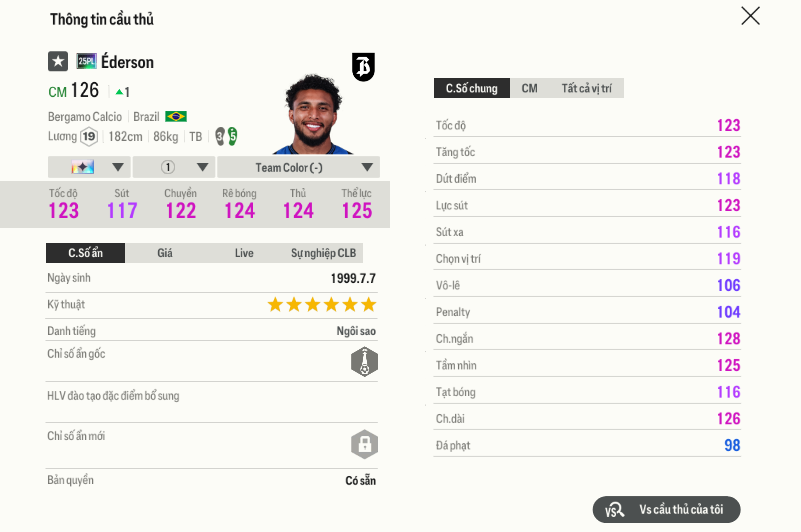Click the five-star Kỹ thuật rating

click(x=321, y=305)
